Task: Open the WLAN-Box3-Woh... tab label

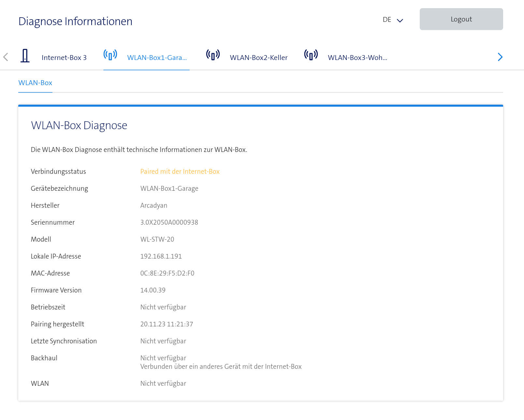Action: (x=357, y=58)
